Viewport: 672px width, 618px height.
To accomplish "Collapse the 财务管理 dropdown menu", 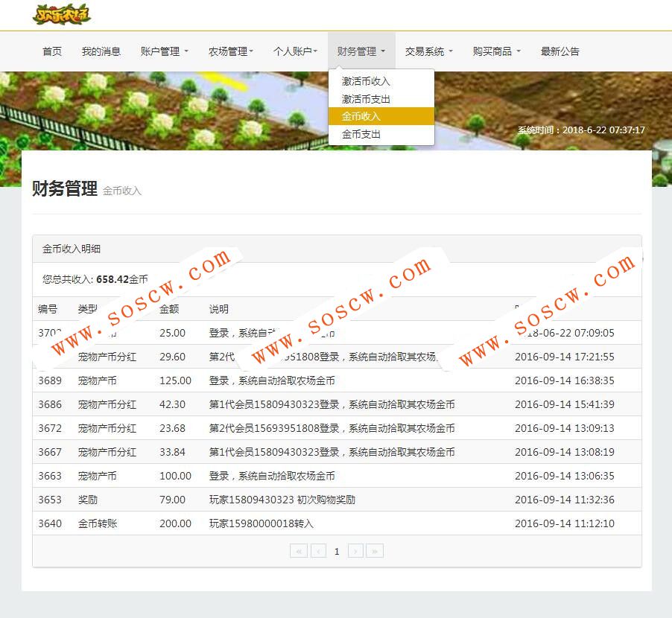I will [x=361, y=51].
